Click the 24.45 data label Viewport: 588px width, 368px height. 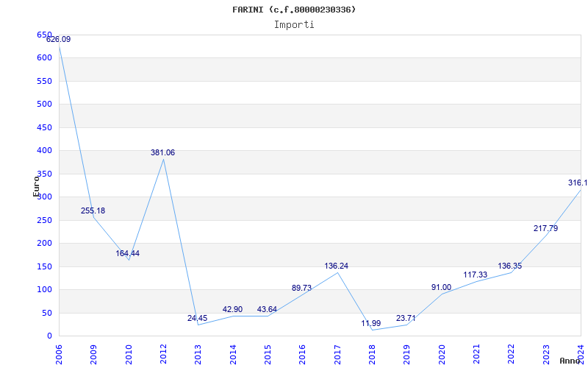[197, 319]
